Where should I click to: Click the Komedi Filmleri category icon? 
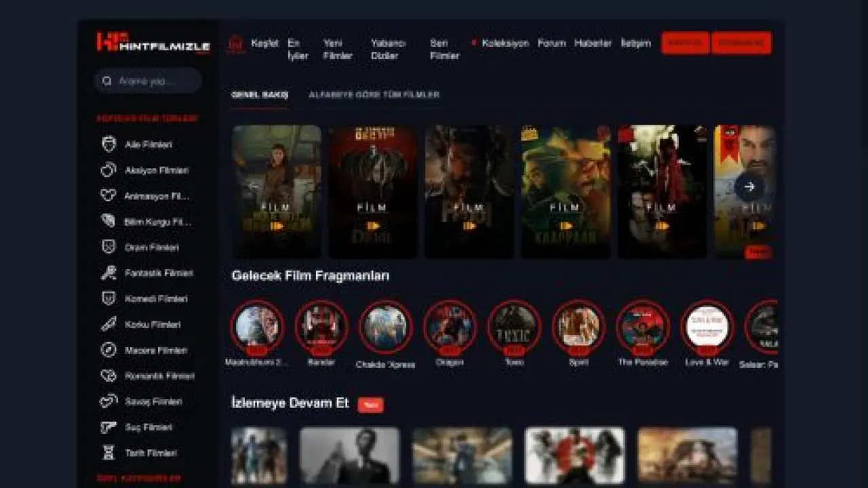click(x=108, y=298)
